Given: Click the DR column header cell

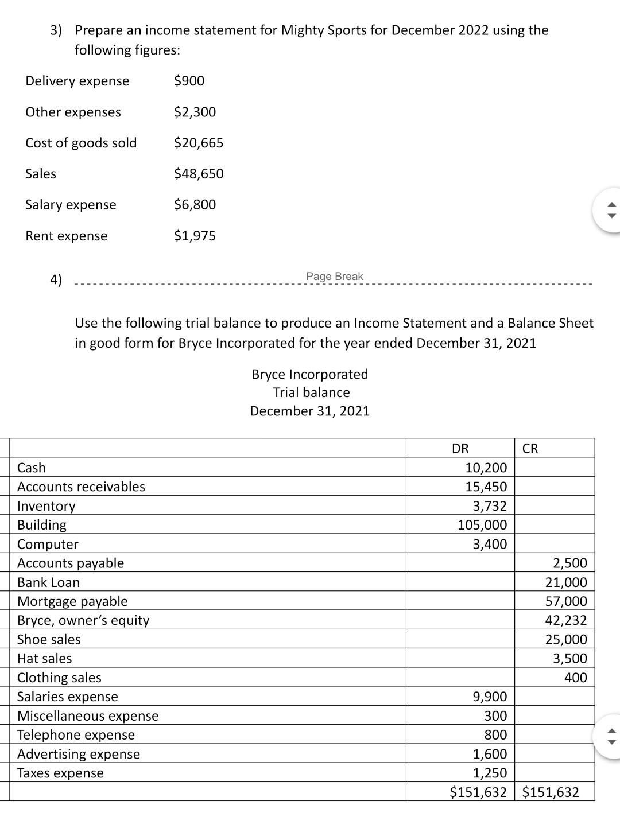Looking at the screenshot, I should click(x=459, y=449).
